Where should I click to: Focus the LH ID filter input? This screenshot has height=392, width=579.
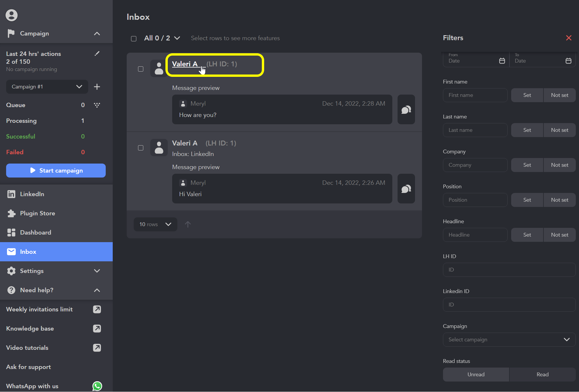pos(509,270)
